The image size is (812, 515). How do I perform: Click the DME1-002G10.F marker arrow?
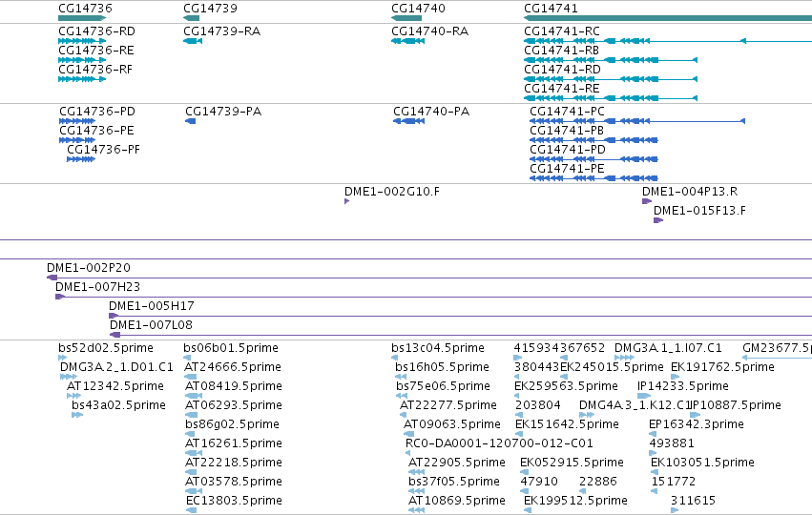346,201
